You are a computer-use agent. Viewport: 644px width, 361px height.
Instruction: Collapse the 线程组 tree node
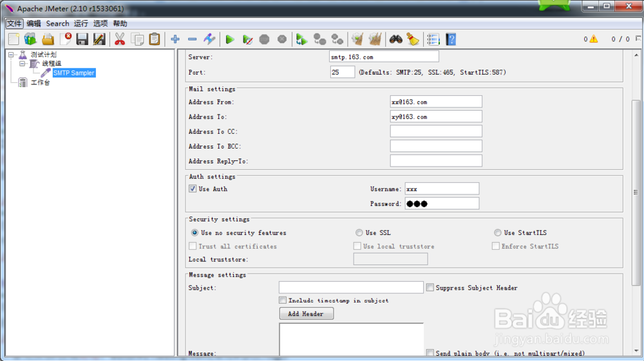(22, 63)
